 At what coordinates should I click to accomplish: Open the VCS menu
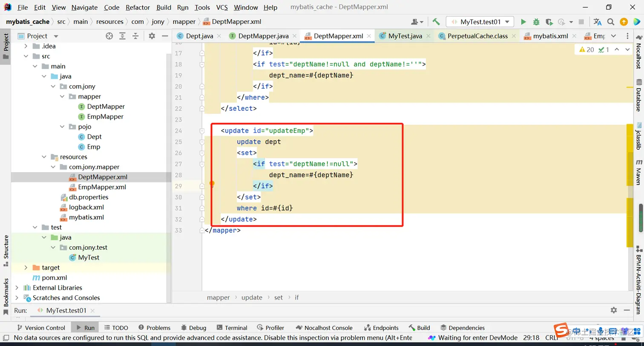(x=222, y=7)
